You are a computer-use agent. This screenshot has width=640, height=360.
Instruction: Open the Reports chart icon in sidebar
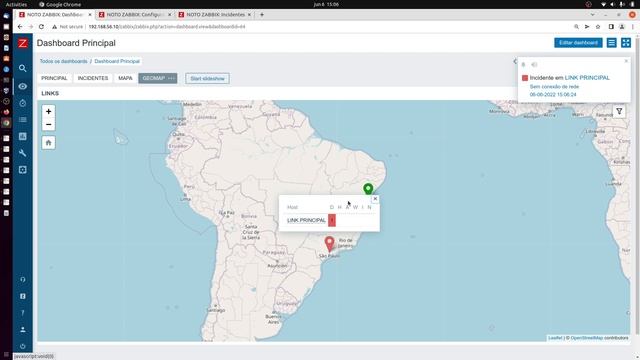point(23,136)
